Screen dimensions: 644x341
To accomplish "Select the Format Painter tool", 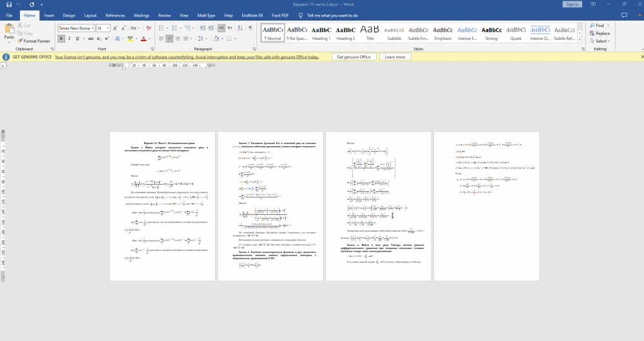I will [33, 41].
